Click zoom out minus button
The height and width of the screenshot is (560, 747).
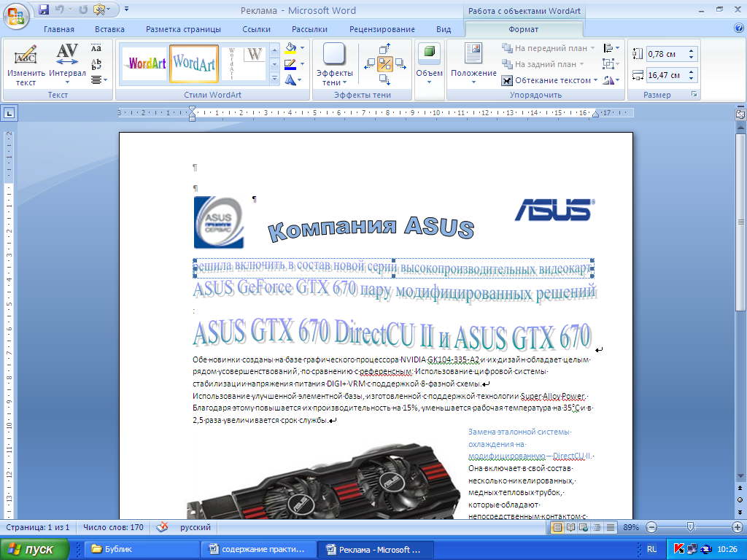[x=651, y=527]
